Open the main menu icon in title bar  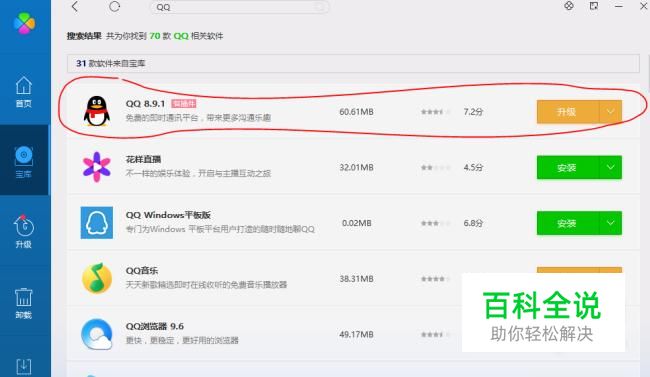tap(594, 6)
